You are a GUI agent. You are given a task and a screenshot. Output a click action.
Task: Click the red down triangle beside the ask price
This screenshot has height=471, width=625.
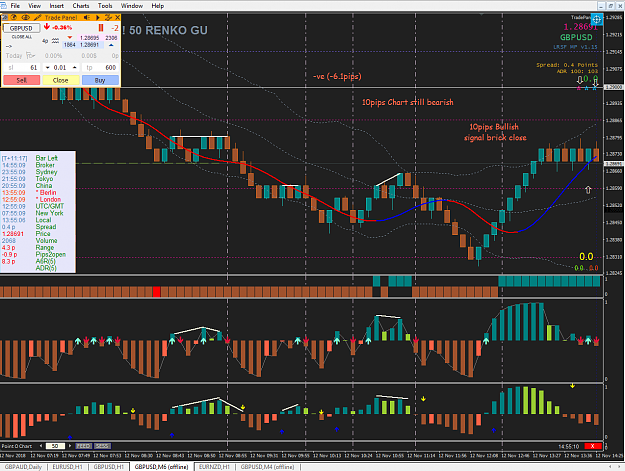[70, 38]
